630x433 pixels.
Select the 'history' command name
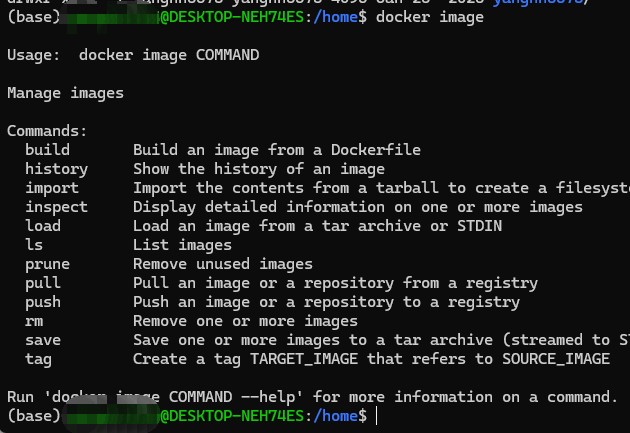(x=56, y=169)
